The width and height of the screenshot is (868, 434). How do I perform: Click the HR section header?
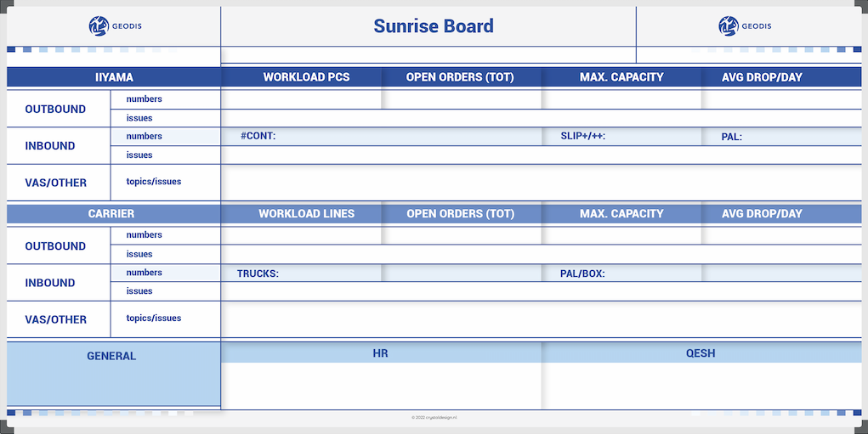pyautogui.click(x=380, y=353)
